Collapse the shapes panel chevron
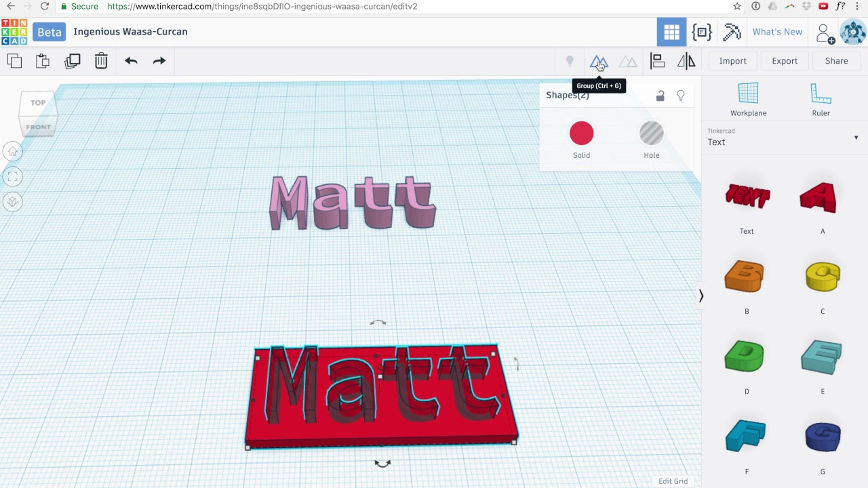 (701, 296)
